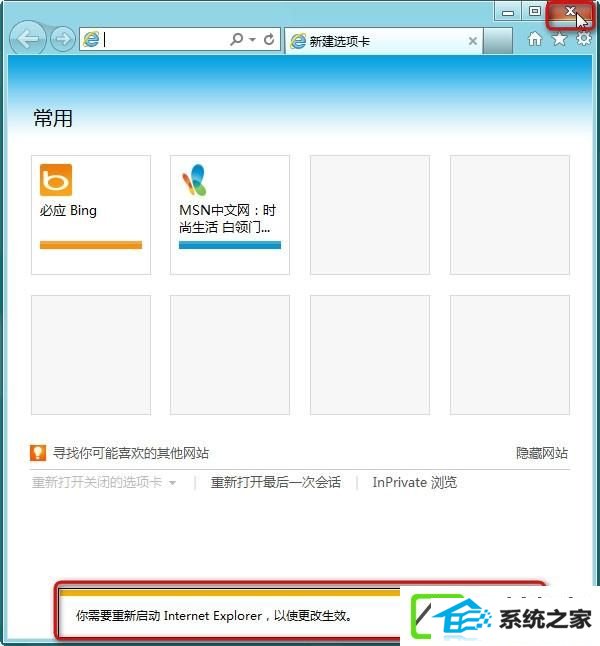Open a new tab with the blank tab button
Image resolution: width=600 pixels, height=646 pixels.
point(497,41)
